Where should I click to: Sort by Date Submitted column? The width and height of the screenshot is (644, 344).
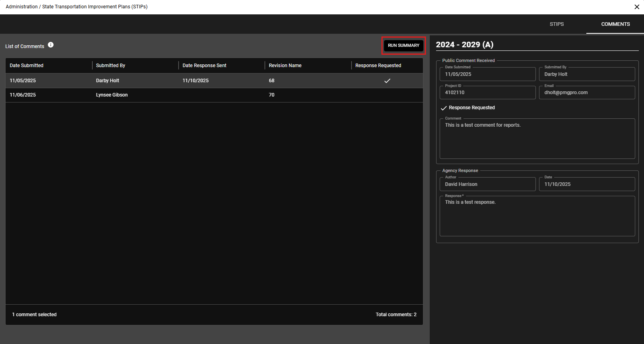(x=27, y=66)
